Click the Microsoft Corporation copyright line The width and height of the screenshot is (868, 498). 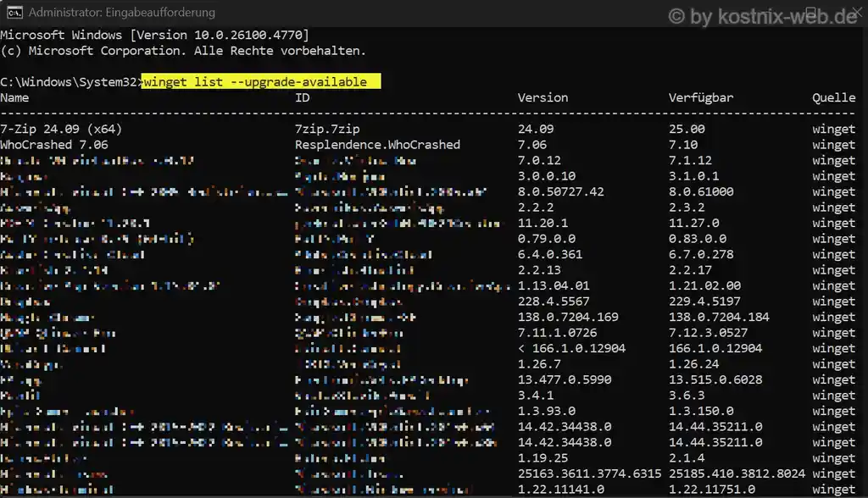183,51
